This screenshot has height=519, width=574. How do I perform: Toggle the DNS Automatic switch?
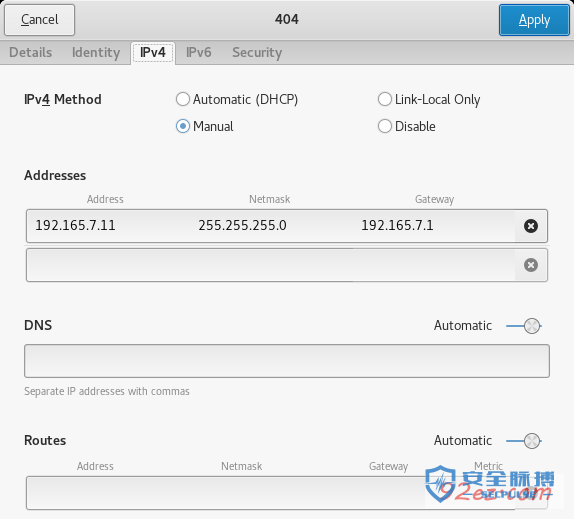click(524, 326)
